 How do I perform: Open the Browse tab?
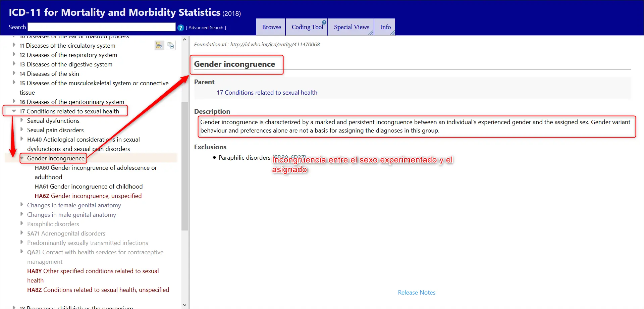(271, 27)
